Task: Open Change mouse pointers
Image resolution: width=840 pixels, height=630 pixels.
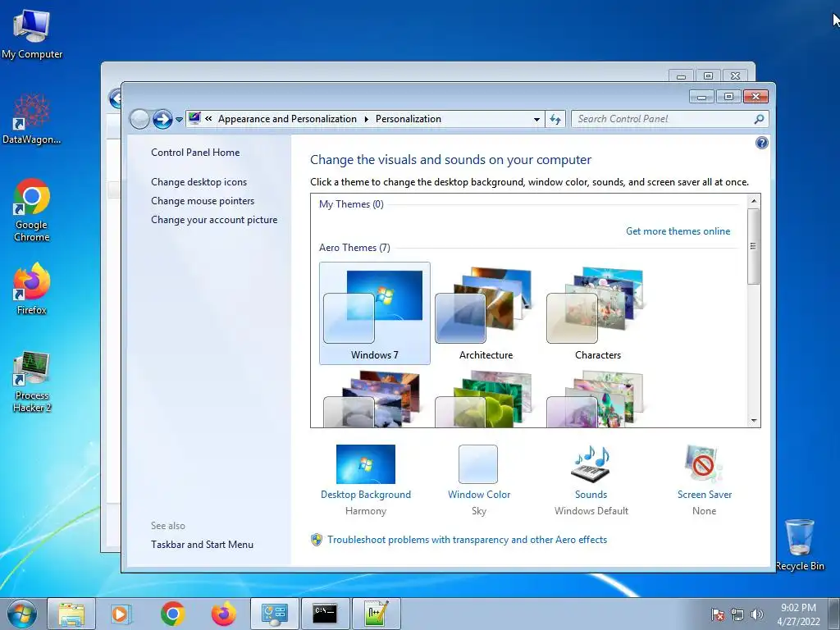Action: pyautogui.click(x=203, y=200)
